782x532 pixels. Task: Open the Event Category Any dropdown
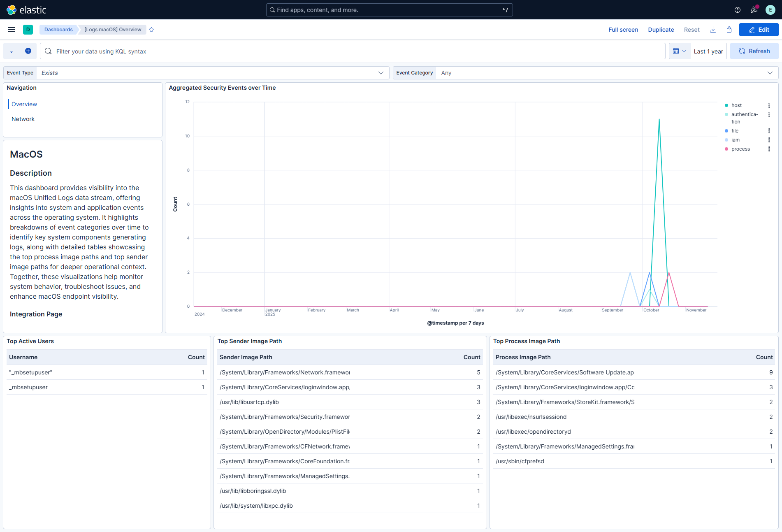(x=770, y=72)
